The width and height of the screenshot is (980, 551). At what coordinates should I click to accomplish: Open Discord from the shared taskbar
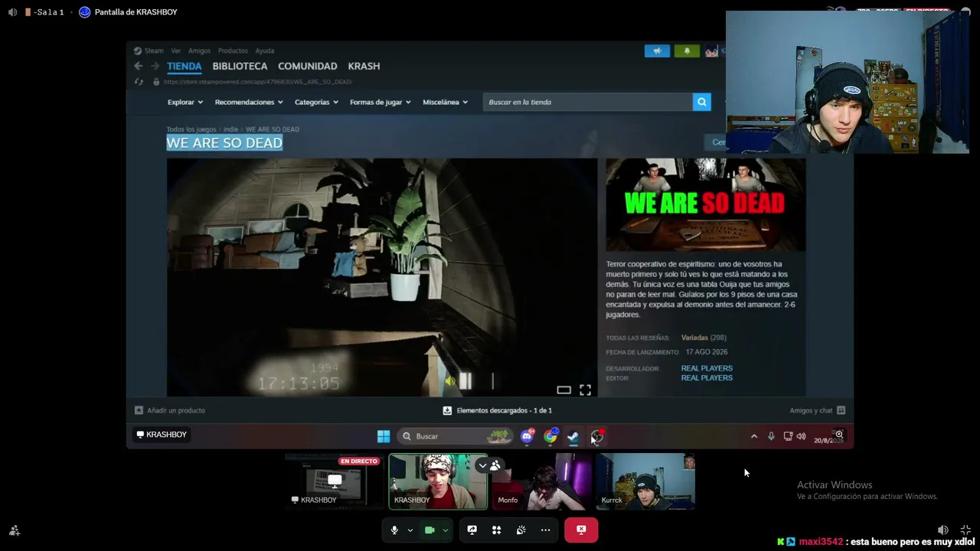(x=527, y=436)
